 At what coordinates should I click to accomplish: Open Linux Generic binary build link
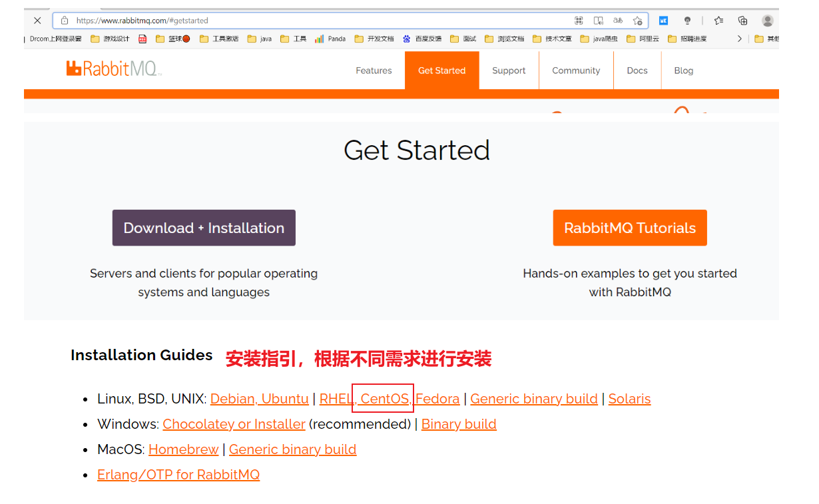coord(534,399)
